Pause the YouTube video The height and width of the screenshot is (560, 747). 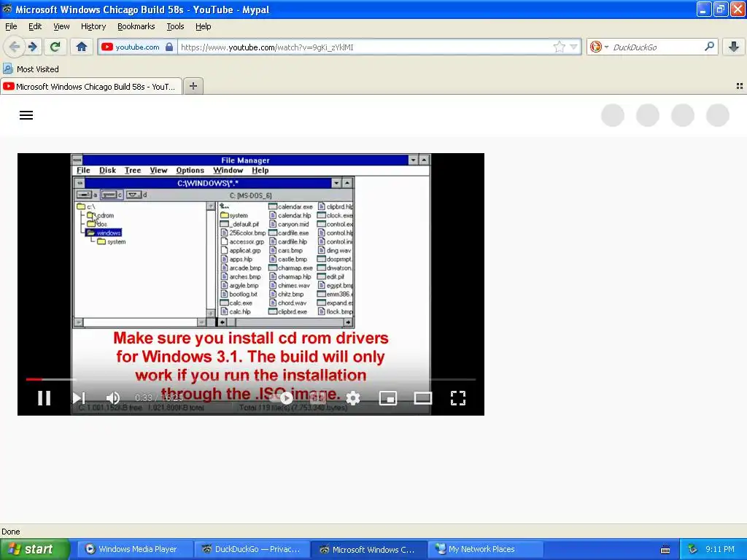tap(44, 397)
